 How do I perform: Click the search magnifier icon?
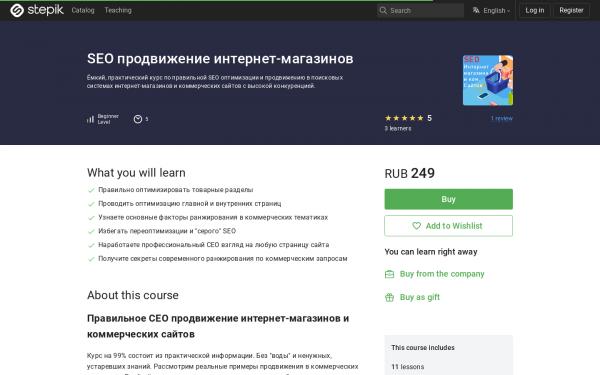pos(383,10)
